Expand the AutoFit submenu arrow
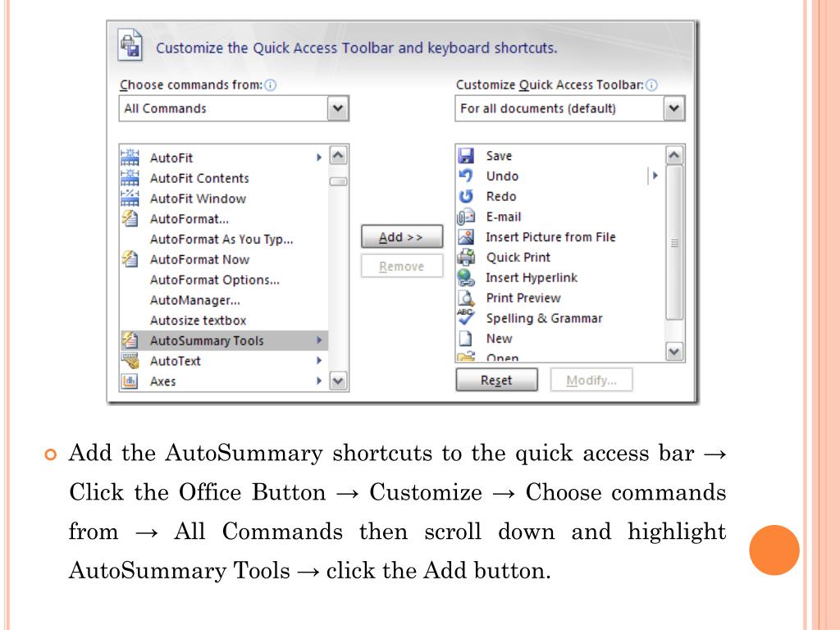Image resolution: width=840 pixels, height=630 pixels. pos(319,157)
